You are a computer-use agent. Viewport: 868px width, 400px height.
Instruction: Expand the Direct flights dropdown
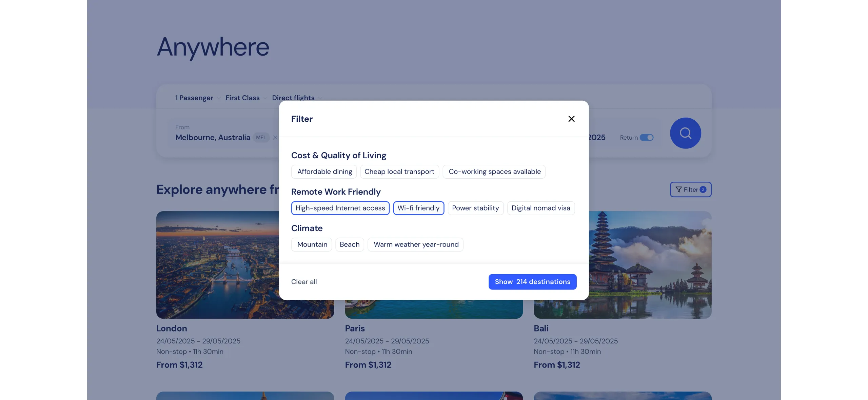(x=297, y=98)
